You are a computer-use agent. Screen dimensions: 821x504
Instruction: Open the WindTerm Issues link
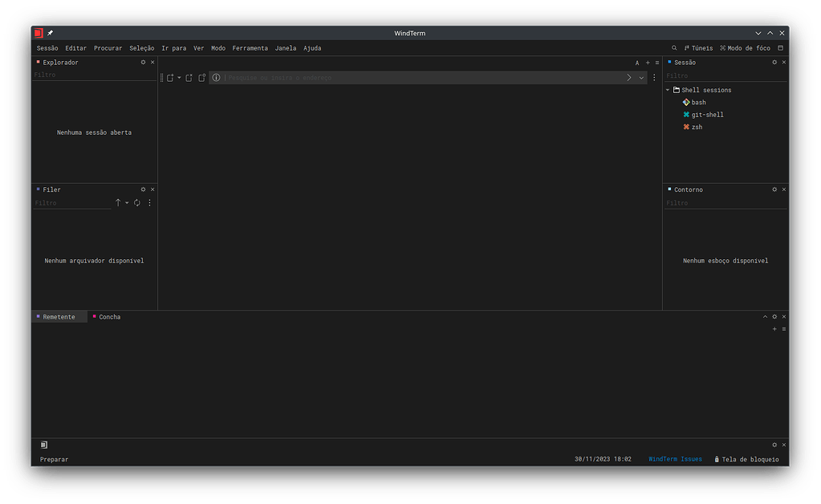coord(675,459)
